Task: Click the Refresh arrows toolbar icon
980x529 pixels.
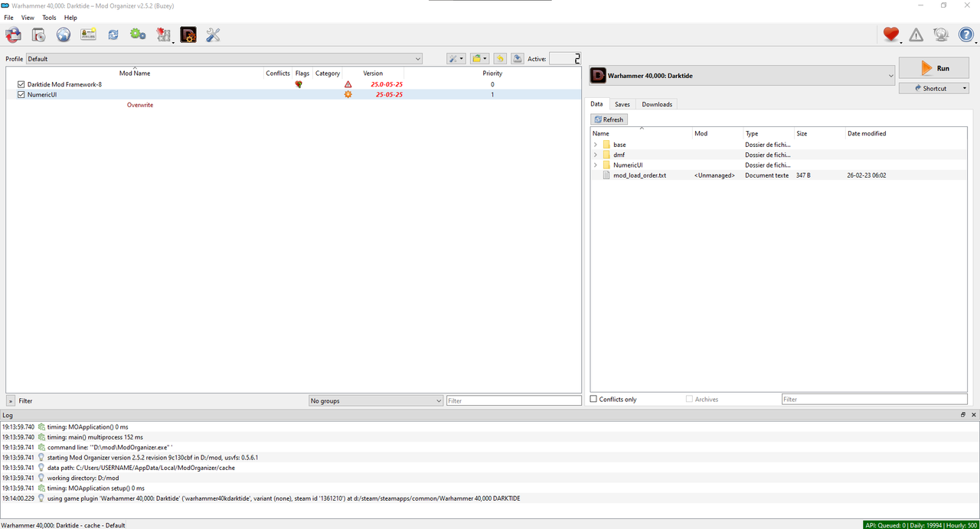Action: (113, 34)
